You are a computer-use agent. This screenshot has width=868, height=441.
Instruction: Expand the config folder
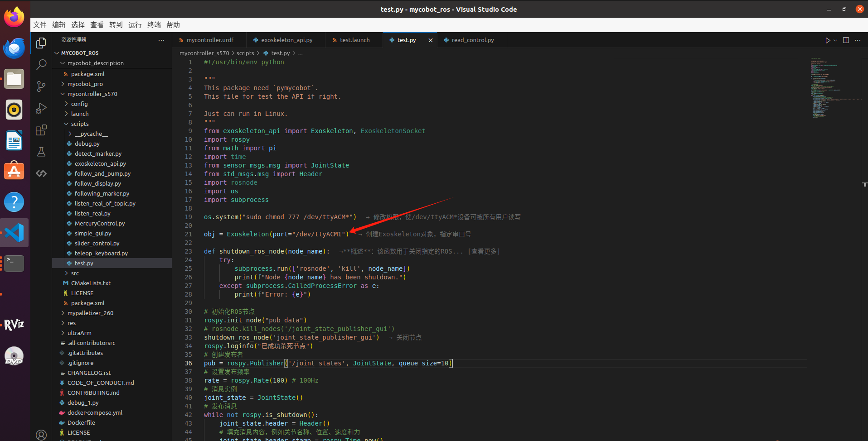(x=112, y=104)
